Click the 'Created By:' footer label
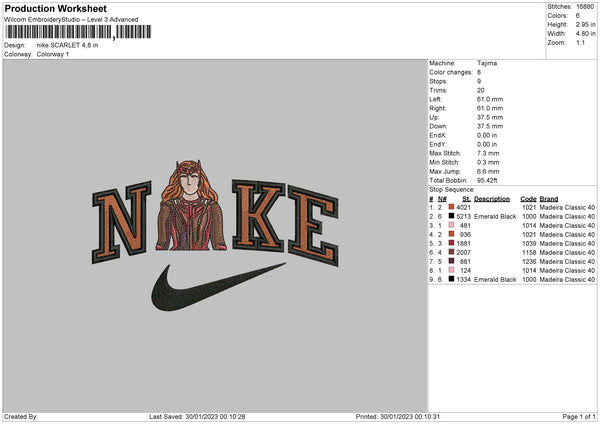This screenshot has height=424, width=600. (x=21, y=416)
